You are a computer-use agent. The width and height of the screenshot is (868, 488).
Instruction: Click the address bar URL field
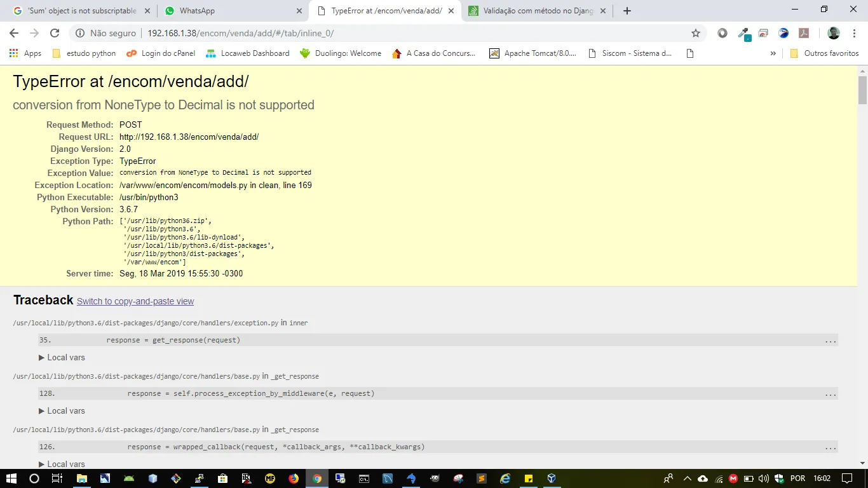(381, 33)
